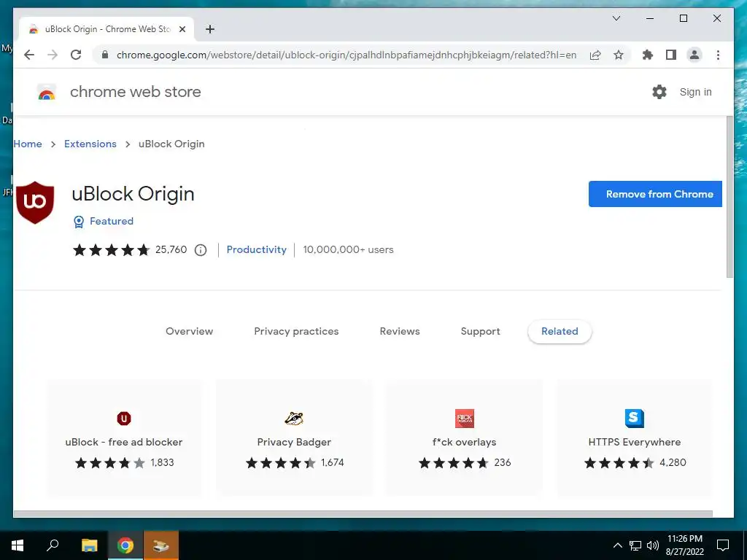Open new tab with plus button

pos(209,29)
